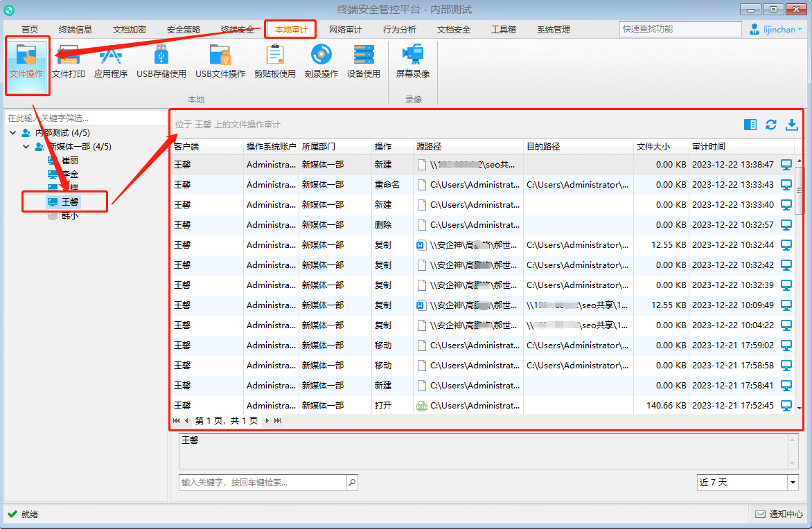Switch to the 文档安全 tab
The height and width of the screenshot is (529, 812).
tap(454, 30)
